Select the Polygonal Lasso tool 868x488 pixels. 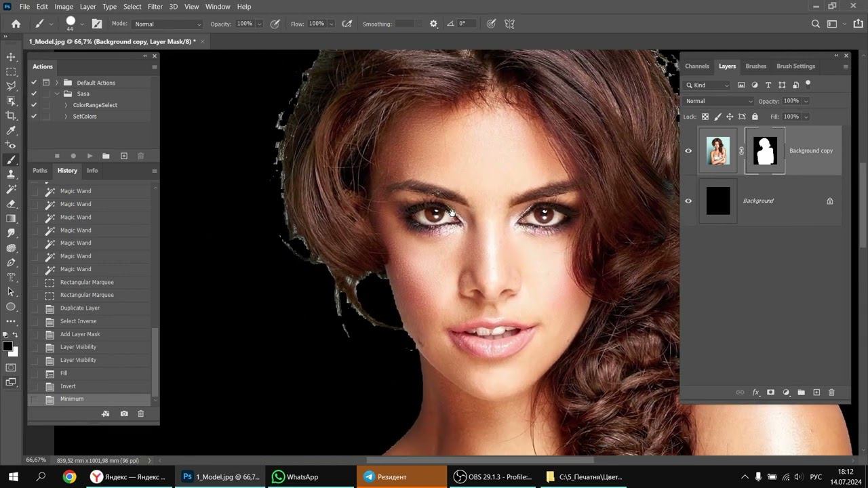pyautogui.click(x=11, y=86)
